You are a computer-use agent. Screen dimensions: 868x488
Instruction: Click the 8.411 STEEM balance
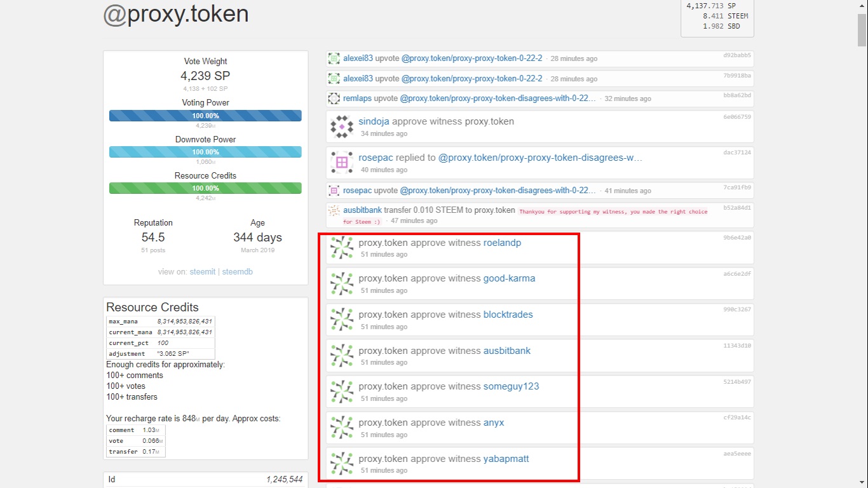725,16
